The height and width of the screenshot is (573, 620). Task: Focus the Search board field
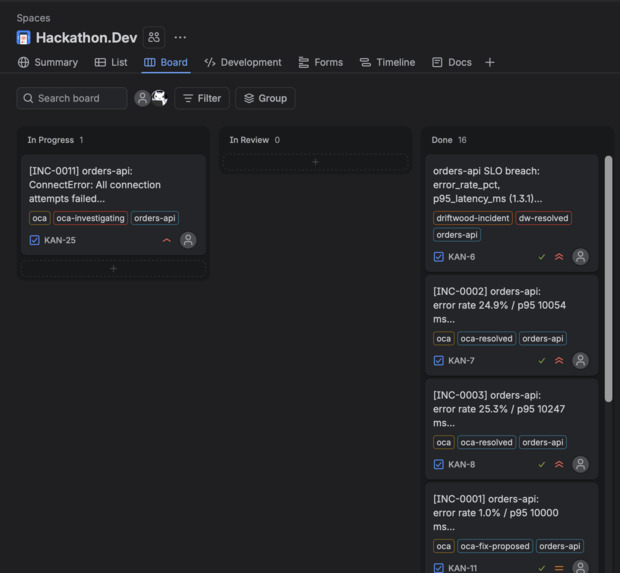coord(72,98)
